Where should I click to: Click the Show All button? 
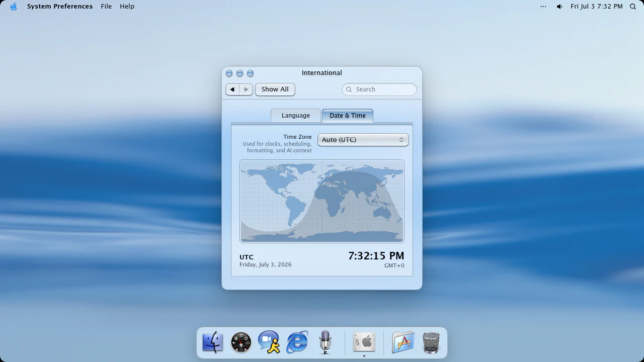(x=275, y=89)
